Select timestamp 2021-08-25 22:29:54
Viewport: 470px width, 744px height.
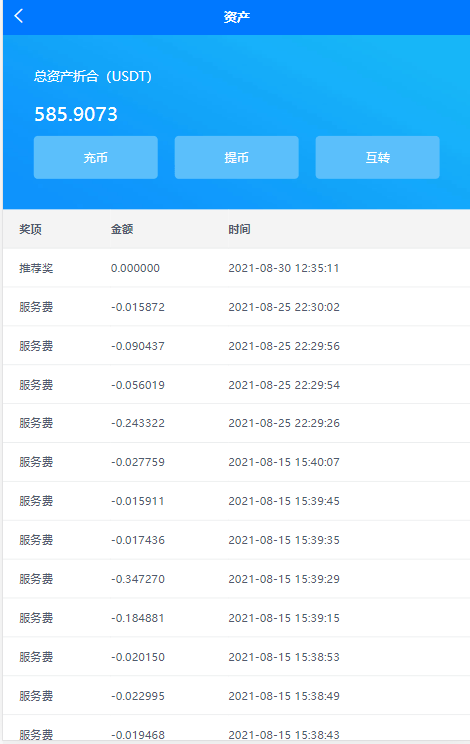[284, 385]
